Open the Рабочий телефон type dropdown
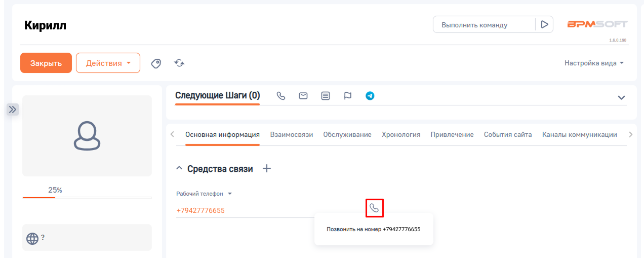644x258 pixels. [229, 194]
